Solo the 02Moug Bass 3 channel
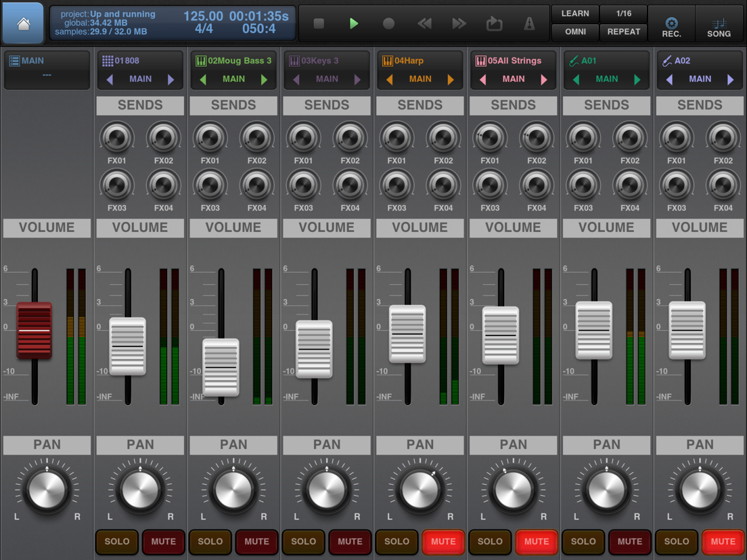This screenshot has height=560, width=747. point(210,542)
